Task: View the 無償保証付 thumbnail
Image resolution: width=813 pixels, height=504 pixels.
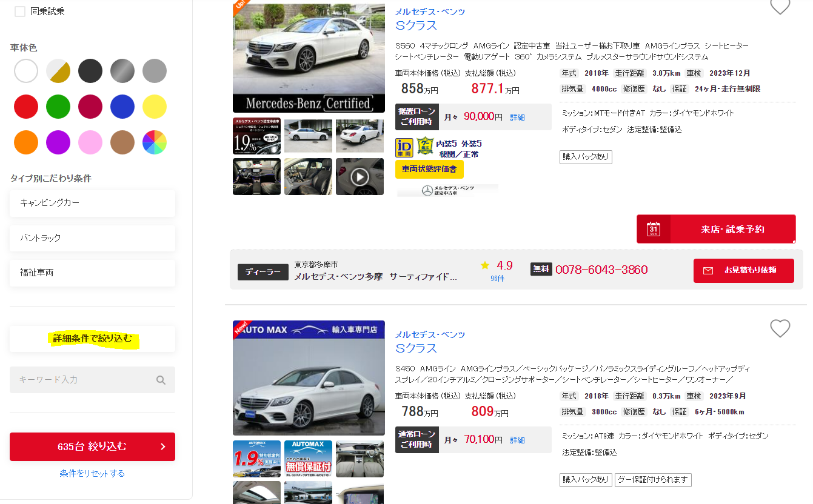Action: pos(308,459)
